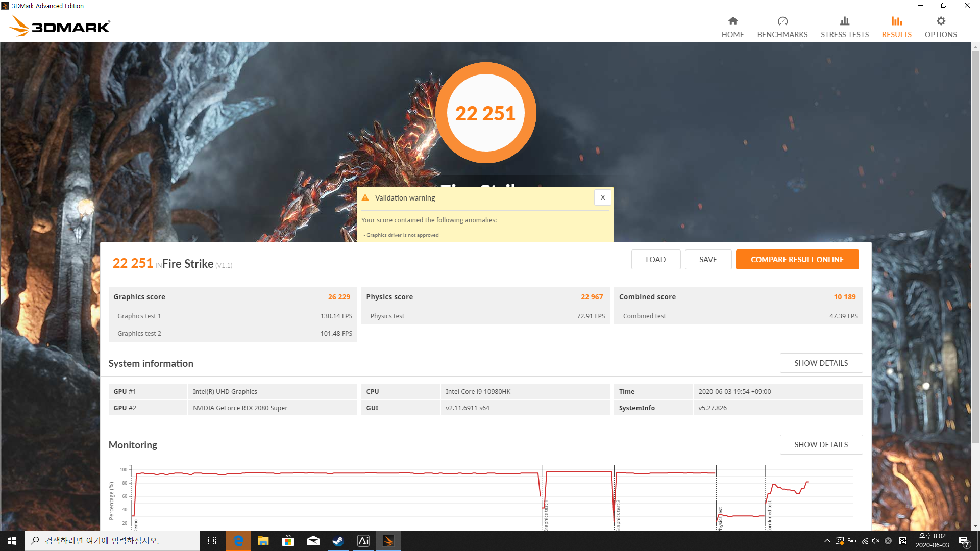Open Stress Tests section
Image resolution: width=980 pixels, height=551 pixels.
(x=844, y=27)
